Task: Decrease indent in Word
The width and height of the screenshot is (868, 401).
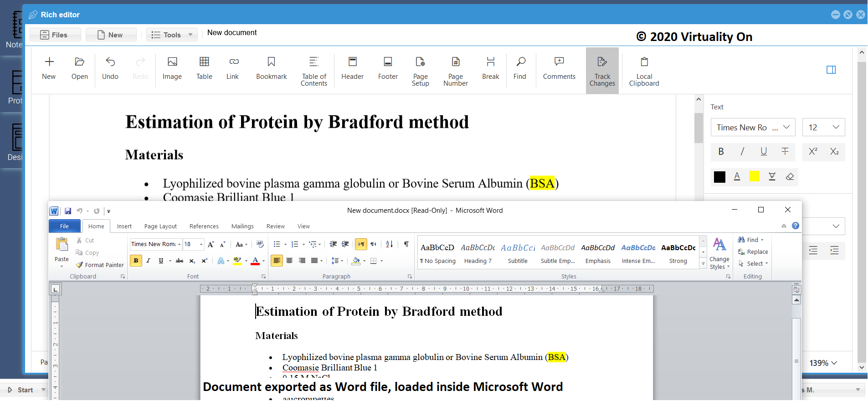Action: 333,244
